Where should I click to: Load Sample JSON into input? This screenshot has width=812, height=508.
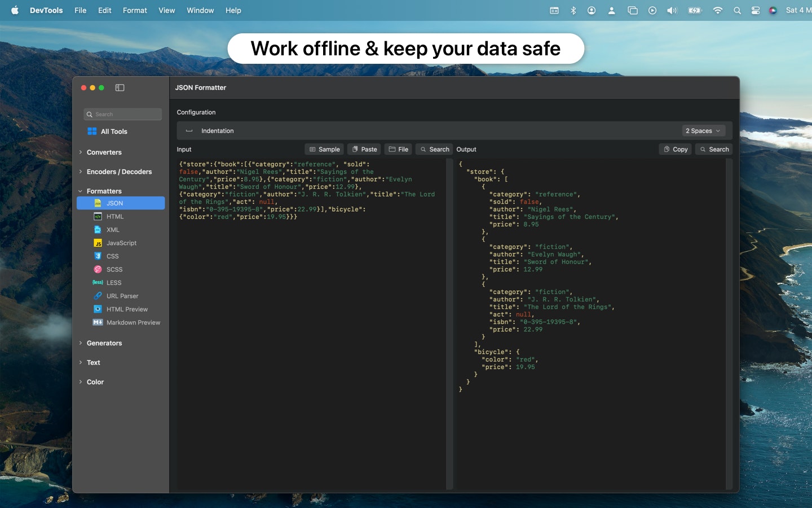[324, 150]
